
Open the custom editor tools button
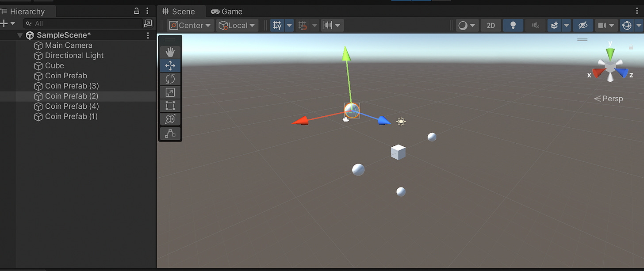[x=170, y=133]
